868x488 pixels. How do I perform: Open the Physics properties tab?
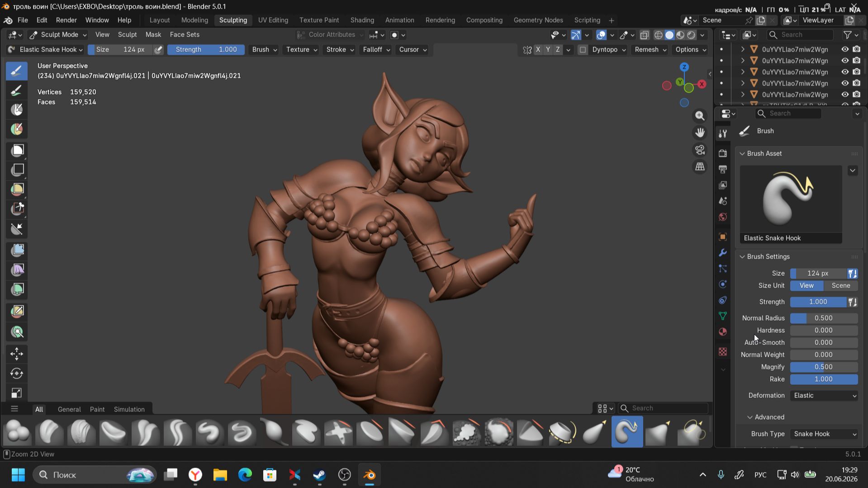[x=723, y=284]
